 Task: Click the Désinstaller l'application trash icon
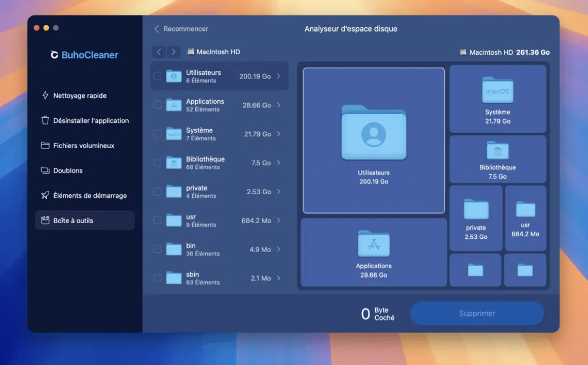pos(45,121)
